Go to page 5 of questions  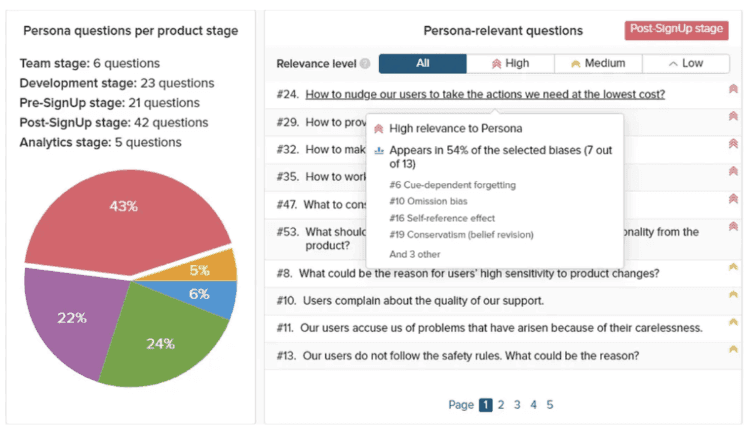(550, 405)
